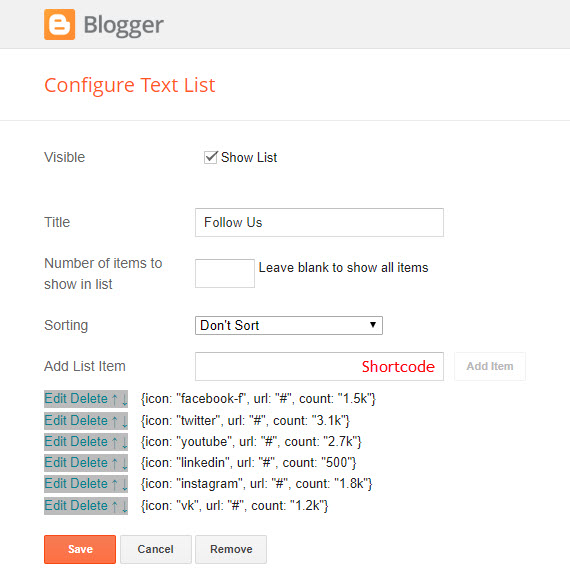Click the Sorting dropdown arrow
The image size is (570, 571).
[373, 325]
